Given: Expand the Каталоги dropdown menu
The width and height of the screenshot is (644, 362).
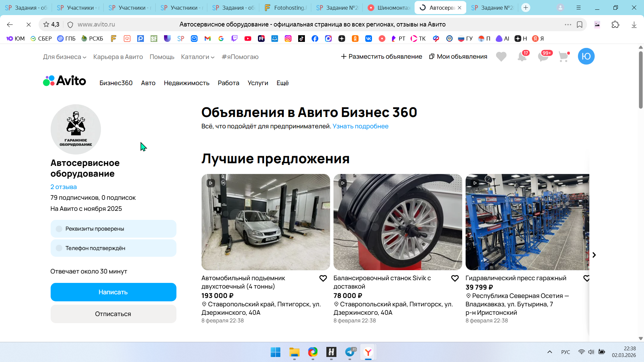Looking at the screenshot, I should (198, 57).
